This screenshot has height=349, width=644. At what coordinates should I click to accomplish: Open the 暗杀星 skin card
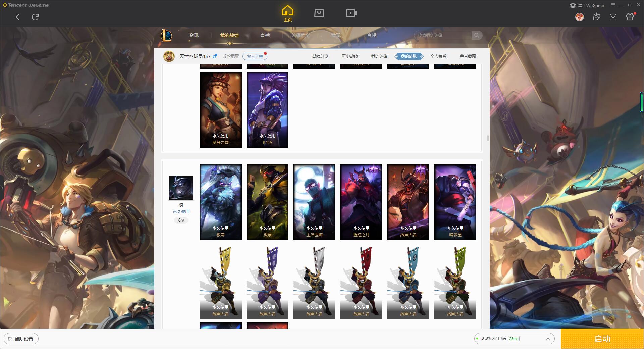coord(455,202)
